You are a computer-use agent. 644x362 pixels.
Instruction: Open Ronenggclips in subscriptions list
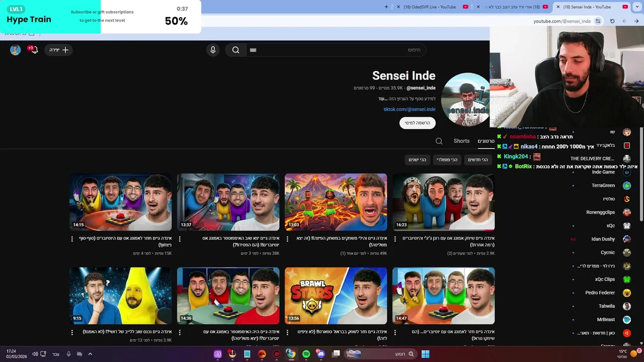[x=601, y=212]
